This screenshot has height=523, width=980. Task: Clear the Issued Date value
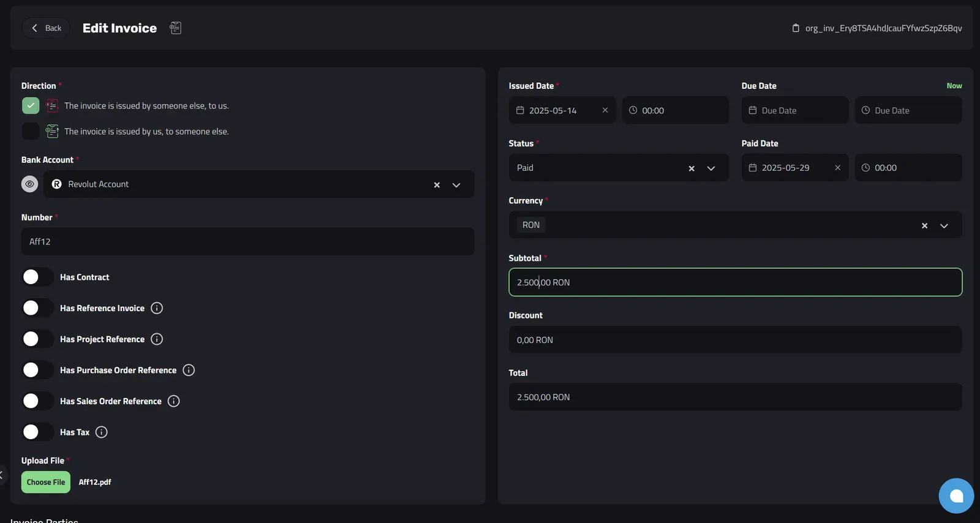pyautogui.click(x=605, y=110)
